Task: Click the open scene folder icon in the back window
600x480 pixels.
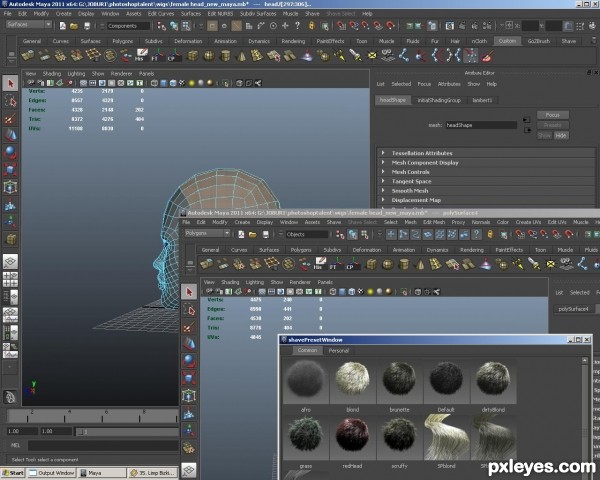Action: [74, 26]
